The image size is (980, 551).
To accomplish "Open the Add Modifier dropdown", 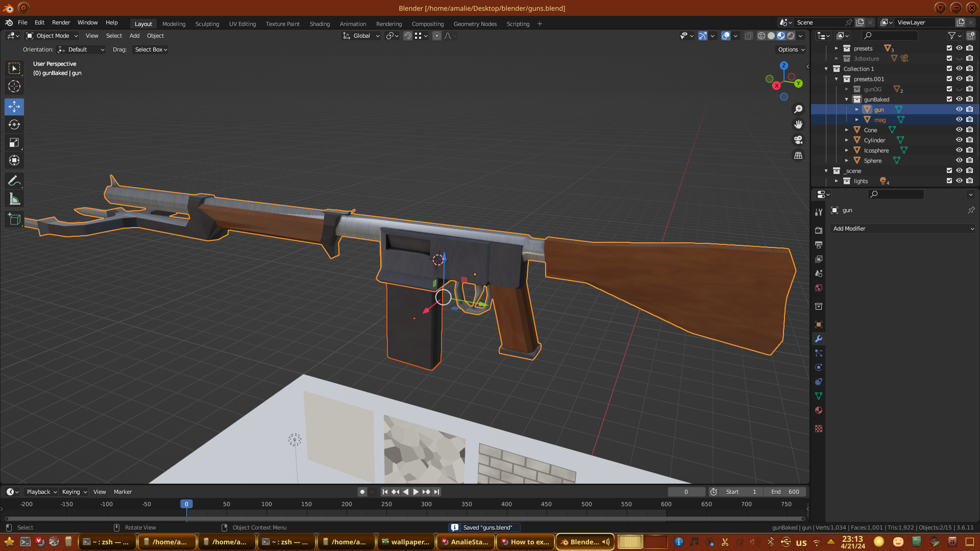I will coord(902,229).
